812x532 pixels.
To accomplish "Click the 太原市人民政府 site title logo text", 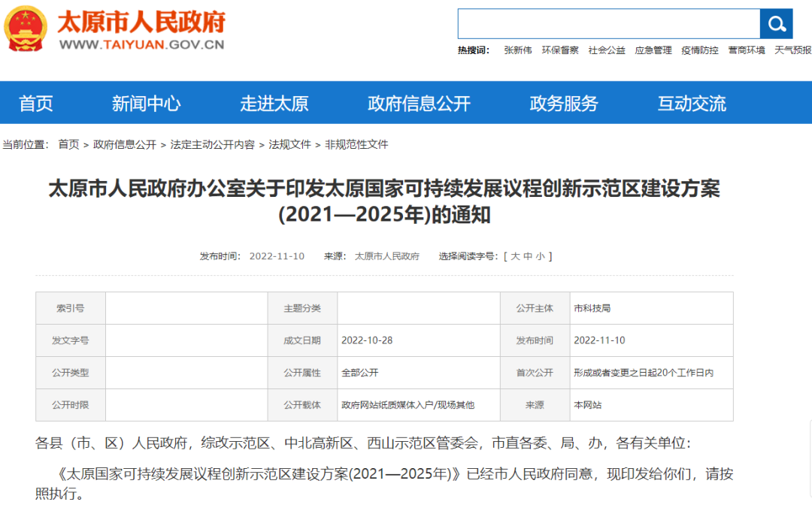I will (141, 23).
